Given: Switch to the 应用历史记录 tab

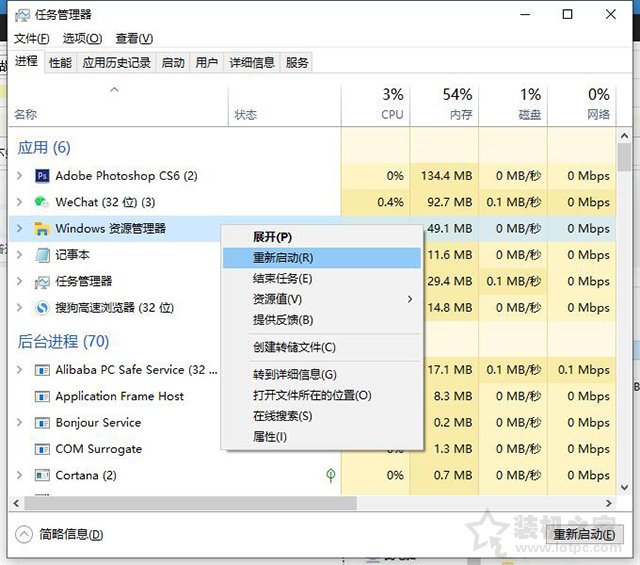Looking at the screenshot, I should pos(116,62).
